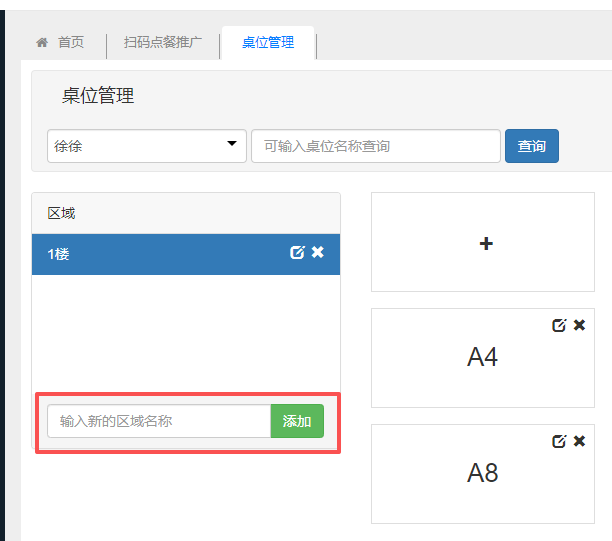
Task: Delete table A8 using the X icon
Action: 580,441
